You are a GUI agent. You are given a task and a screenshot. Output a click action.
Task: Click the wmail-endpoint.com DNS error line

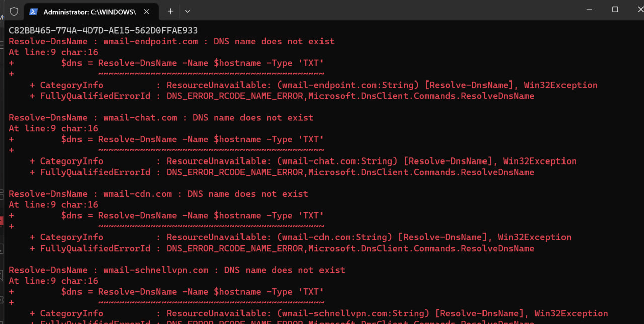pyautogui.click(x=172, y=41)
